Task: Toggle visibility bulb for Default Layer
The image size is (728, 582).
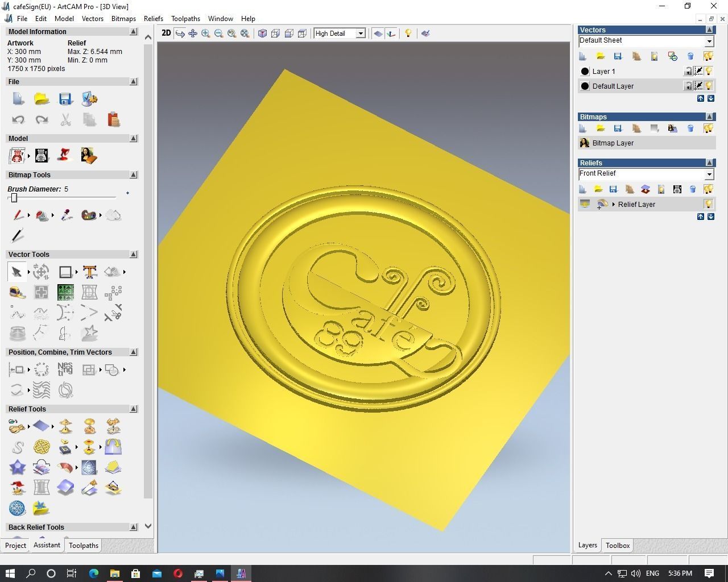Action: pos(709,86)
